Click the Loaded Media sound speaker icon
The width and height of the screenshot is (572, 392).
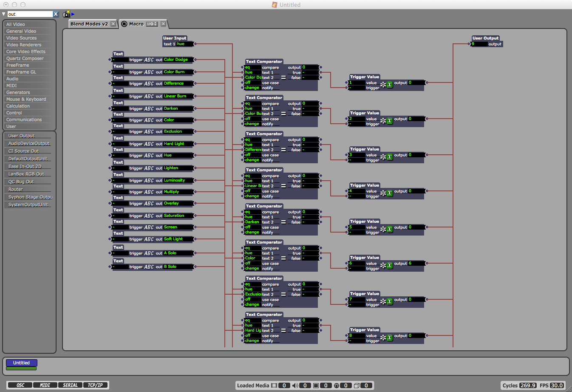click(295, 386)
